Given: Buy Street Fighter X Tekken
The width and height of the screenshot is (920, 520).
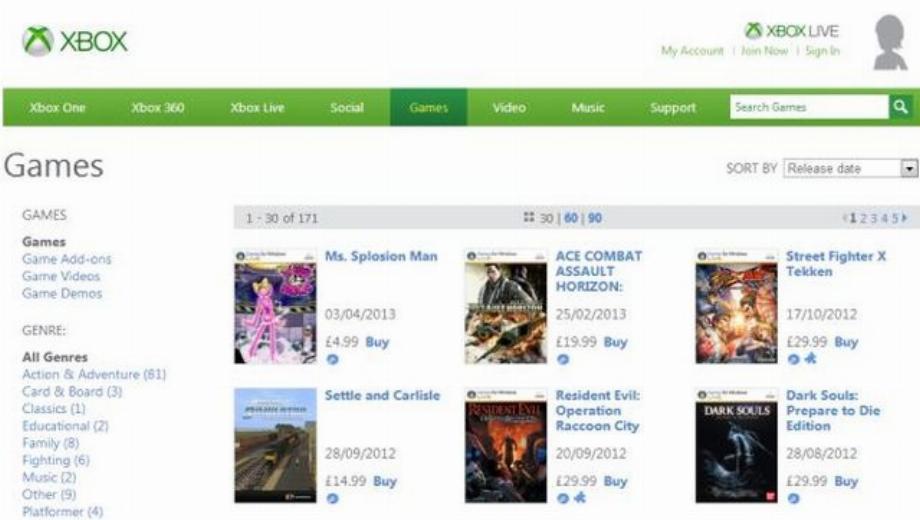Looking at the screenshot, I should [846, 342].
